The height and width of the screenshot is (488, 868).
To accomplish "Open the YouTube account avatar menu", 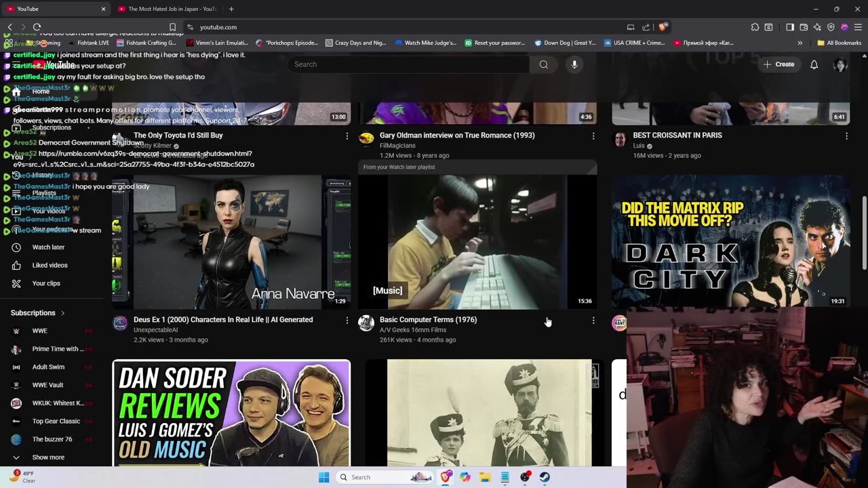I will tap(840, 64).
